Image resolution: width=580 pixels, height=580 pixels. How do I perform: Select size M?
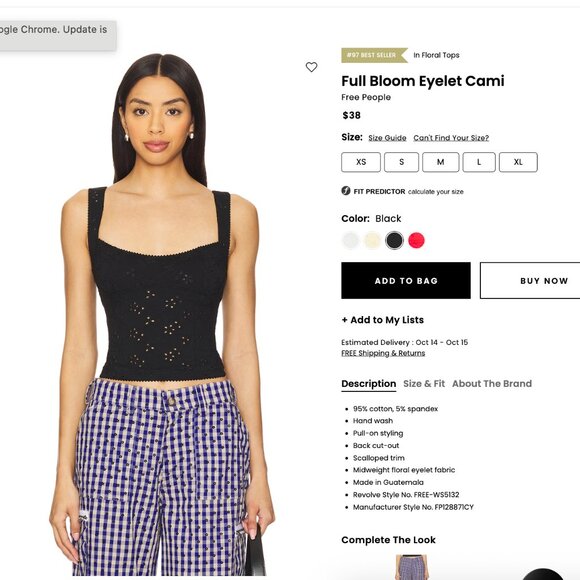441,162
